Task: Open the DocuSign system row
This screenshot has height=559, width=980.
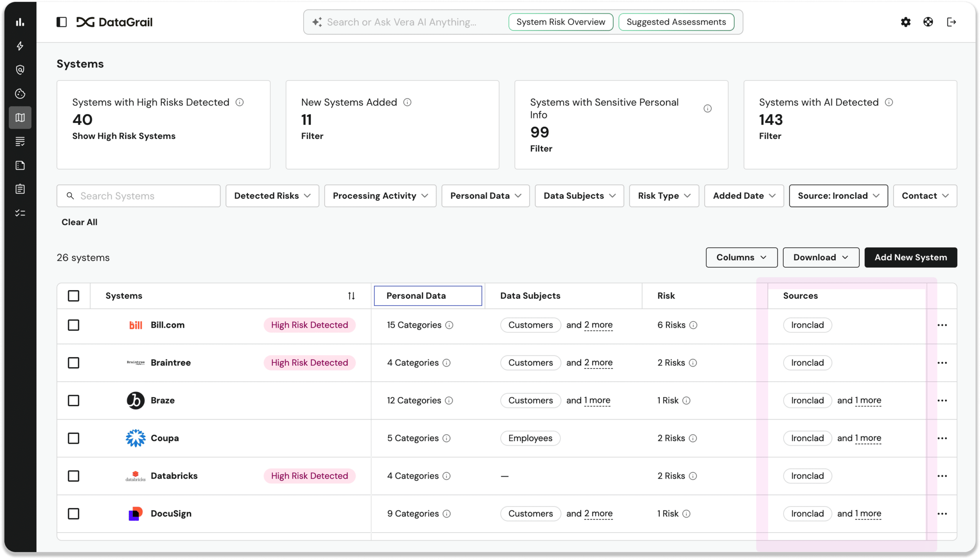Action: tap(171, 514)
